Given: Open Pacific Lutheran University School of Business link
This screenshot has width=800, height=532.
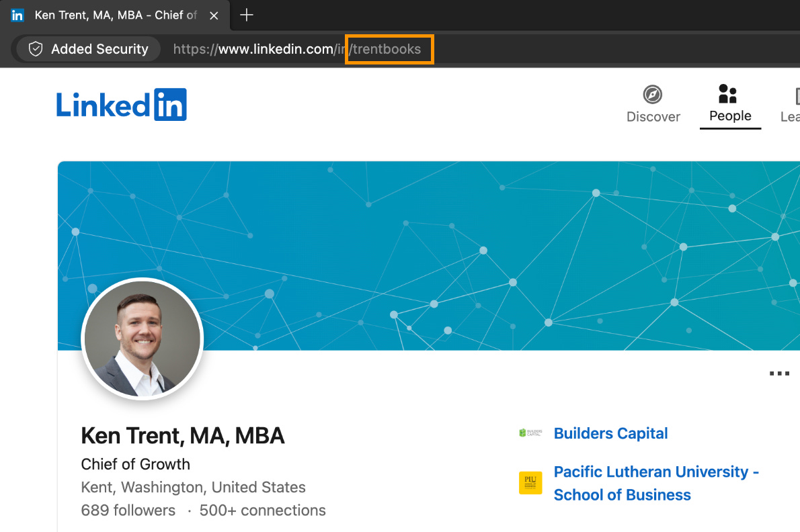Looking at the screenshot, I should pos(656,483).
